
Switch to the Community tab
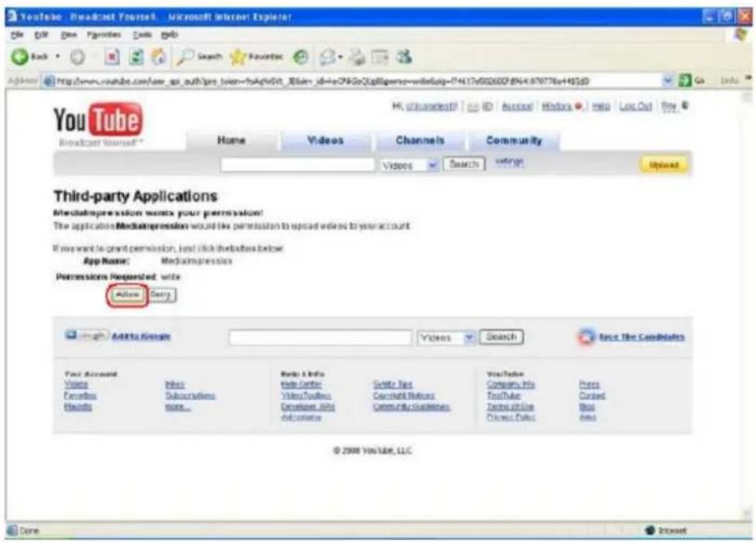(x=514, y=140)
